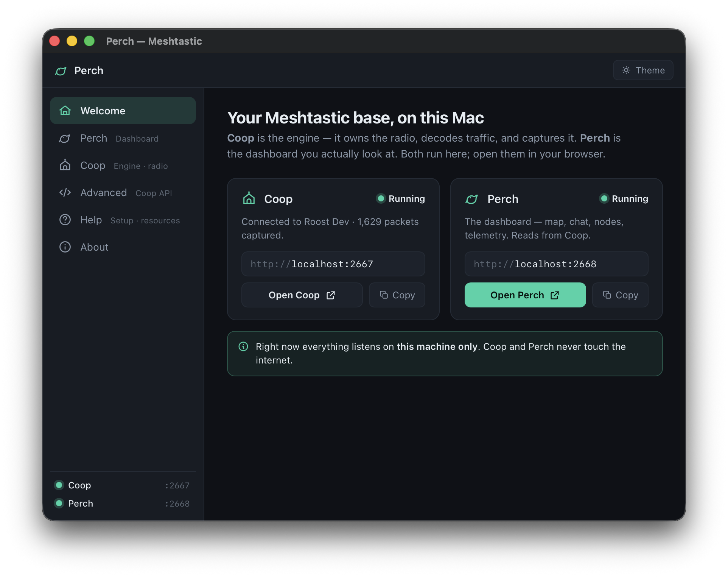Copy the Coop localhost:2667 URL
This screenshot has width=728, height=577.
pos(397,295)
